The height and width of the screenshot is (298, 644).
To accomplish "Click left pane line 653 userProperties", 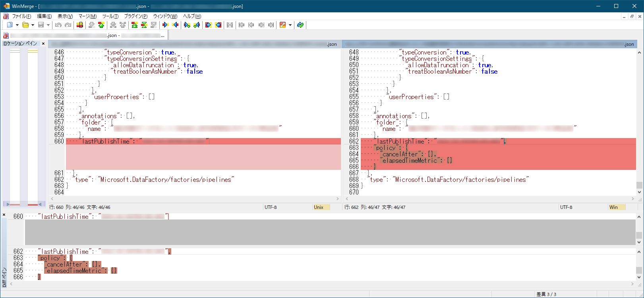I will click(x=124, y=97).
